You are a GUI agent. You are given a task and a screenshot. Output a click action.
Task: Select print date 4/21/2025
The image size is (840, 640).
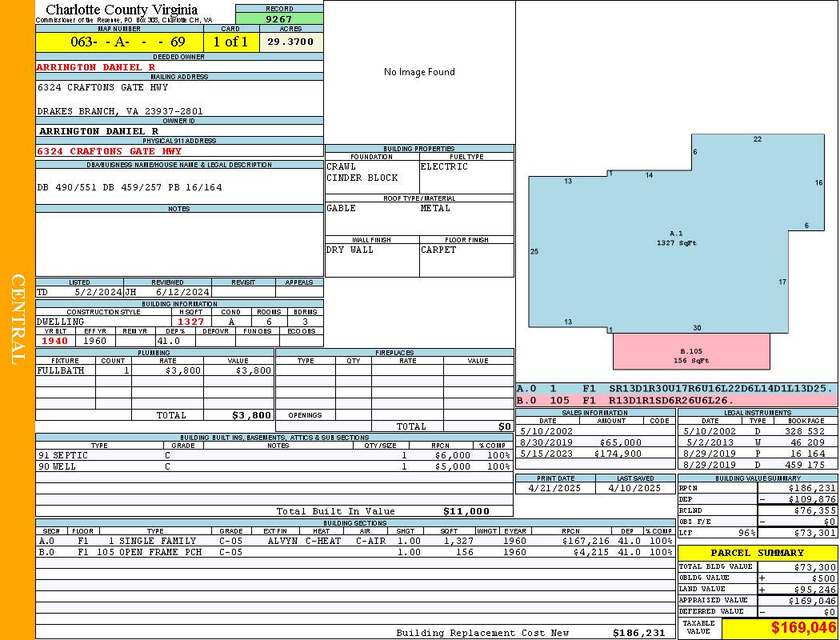pos(554,488)
